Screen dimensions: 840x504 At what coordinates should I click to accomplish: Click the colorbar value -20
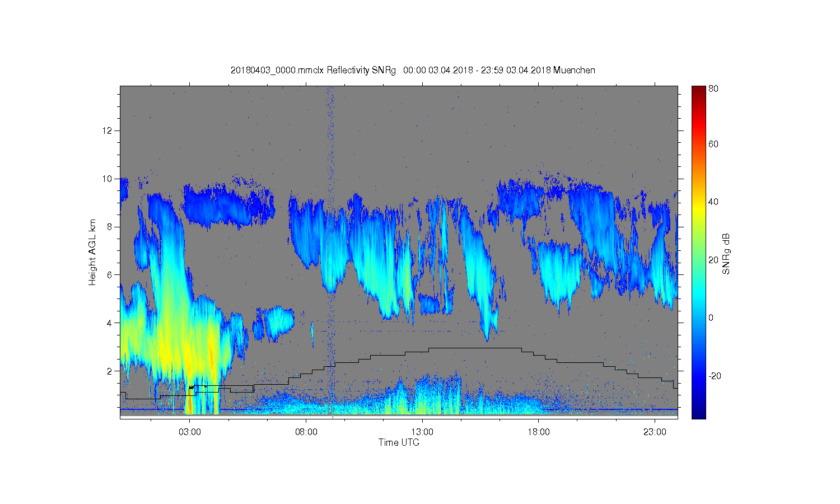[x=715, y=376]
